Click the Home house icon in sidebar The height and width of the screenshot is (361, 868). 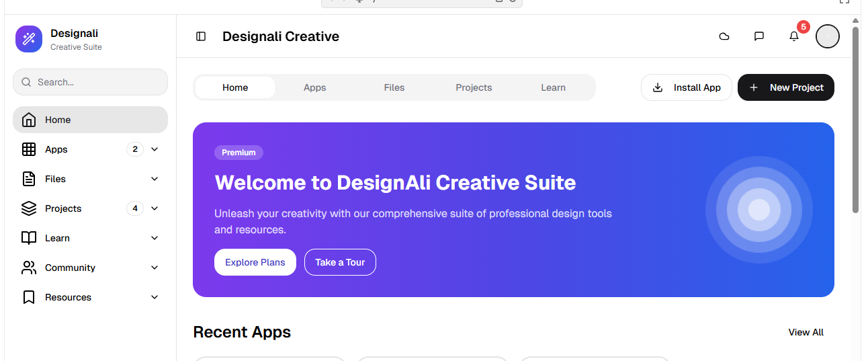pos(29,120)
